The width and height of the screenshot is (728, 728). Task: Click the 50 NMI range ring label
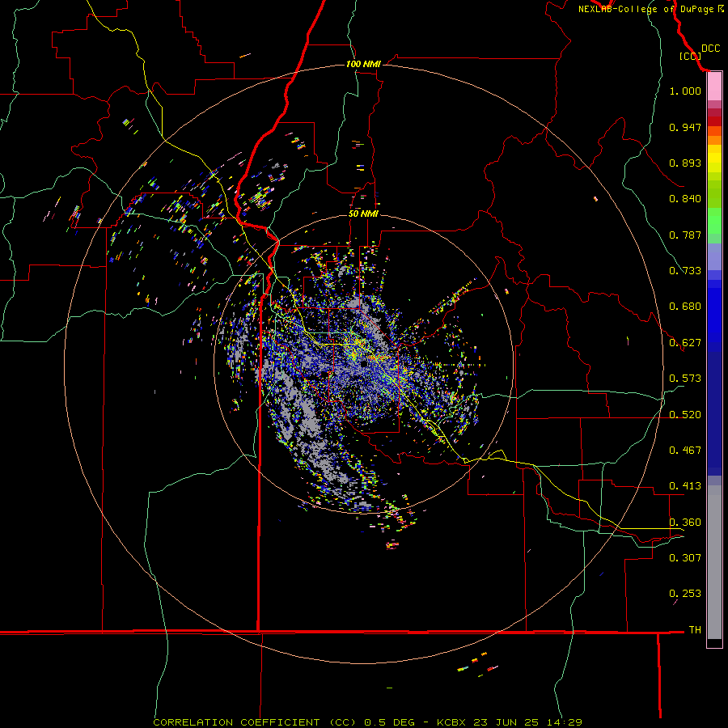coord(363,214)
